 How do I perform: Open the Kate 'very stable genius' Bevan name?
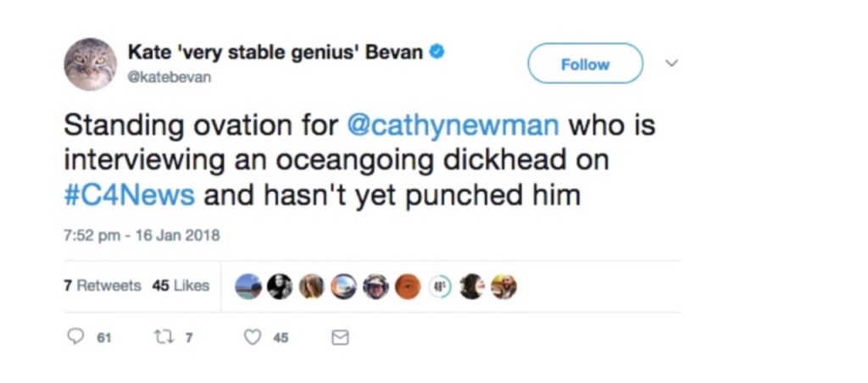tap(275, 53)
